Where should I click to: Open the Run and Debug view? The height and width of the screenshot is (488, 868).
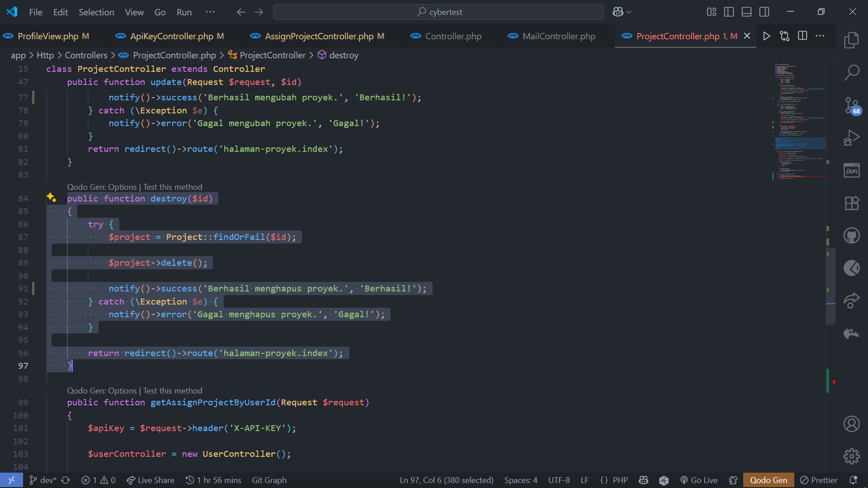coord(852,138)
